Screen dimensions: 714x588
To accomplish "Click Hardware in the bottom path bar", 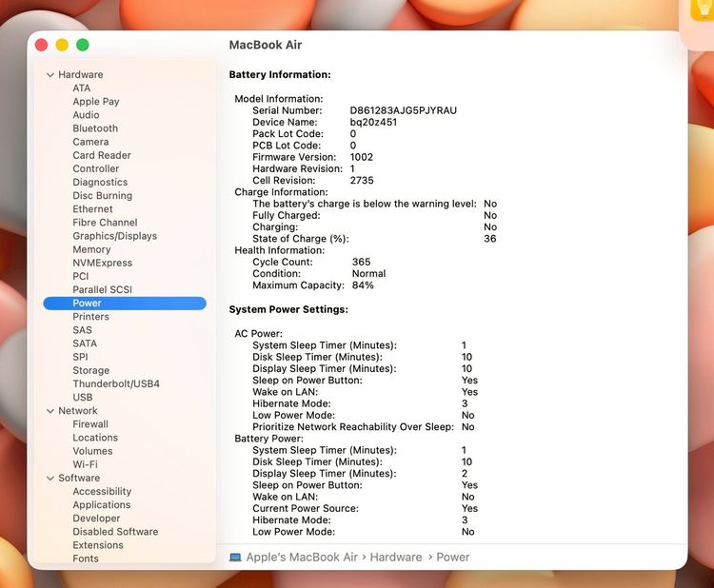I will [396, 557].
